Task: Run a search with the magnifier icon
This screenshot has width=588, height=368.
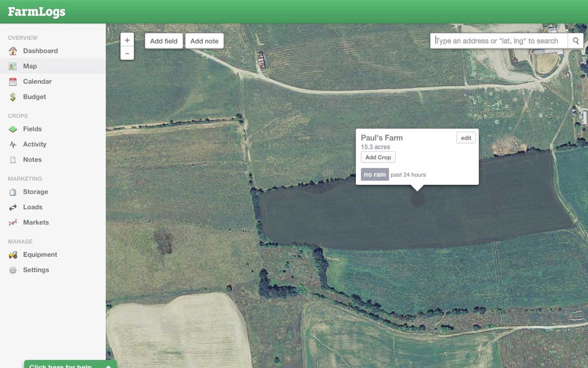Action: click(x=576, y=41)
